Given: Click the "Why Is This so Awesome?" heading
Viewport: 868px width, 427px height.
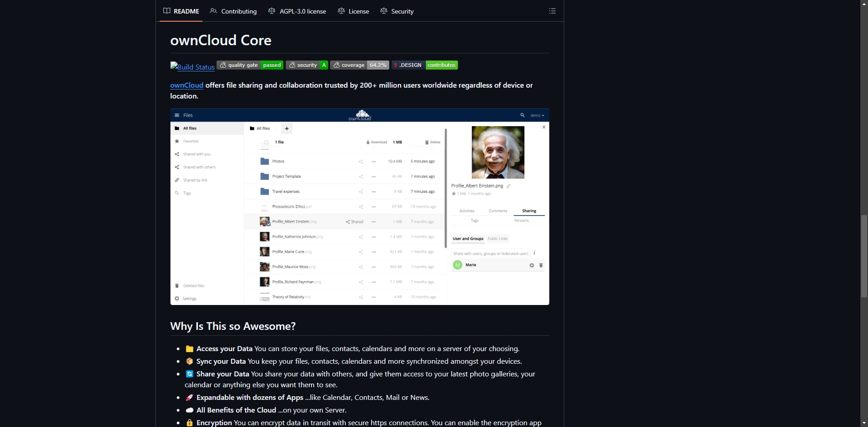Looking at the screenshot, I should tap(233, 326).
